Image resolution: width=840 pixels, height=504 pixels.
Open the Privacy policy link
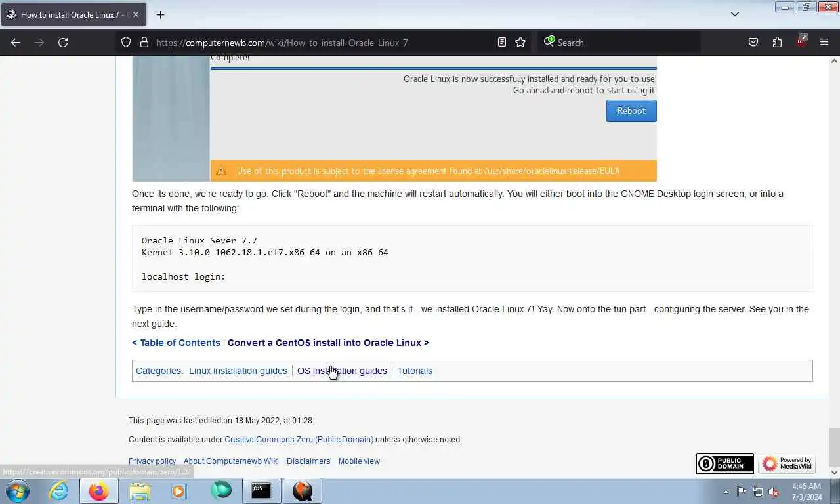tap(152, 461)
